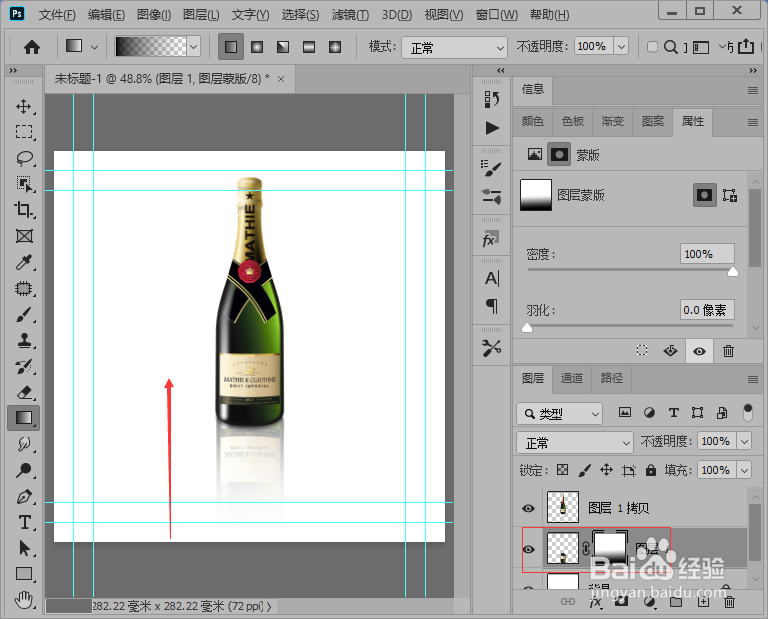Viewport: 768px width, 619px height.
Task: Click the Home icon in options bar
Action: tap(32, 48)
